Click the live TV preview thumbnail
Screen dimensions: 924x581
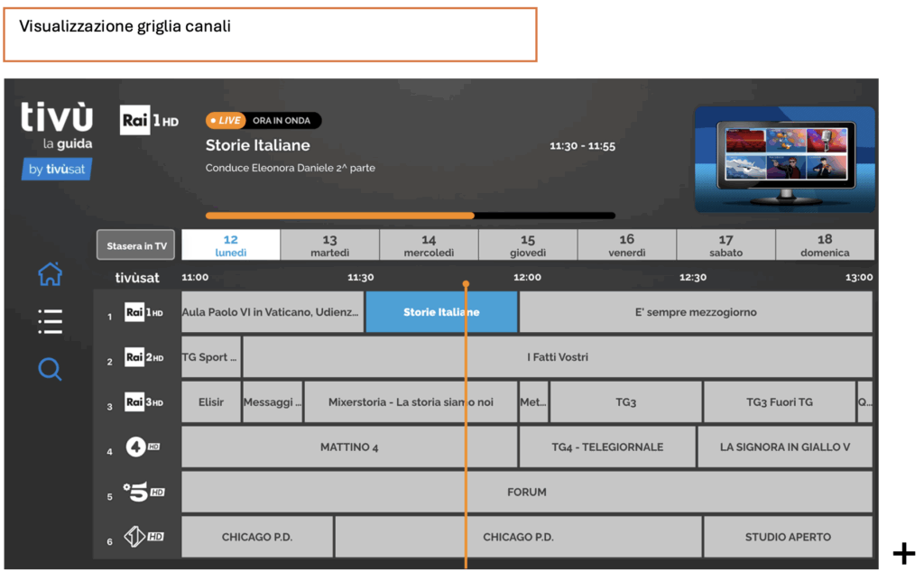click(x=783, y=159)
